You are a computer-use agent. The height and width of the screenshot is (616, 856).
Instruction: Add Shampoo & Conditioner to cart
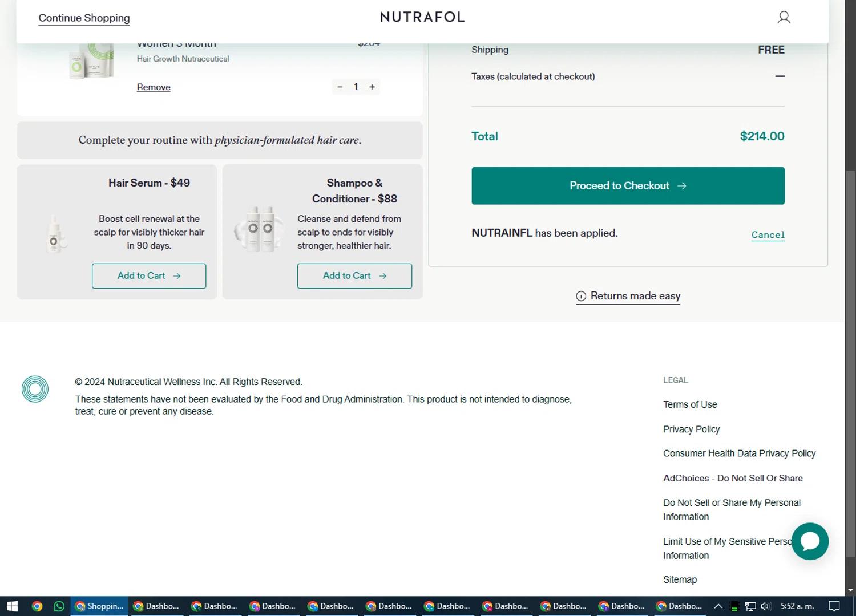point(354,276)
